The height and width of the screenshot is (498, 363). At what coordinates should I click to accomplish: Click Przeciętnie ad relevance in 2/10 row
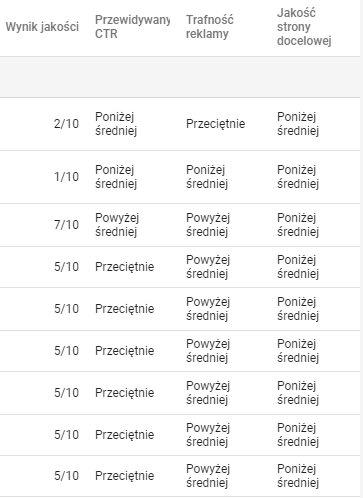215,124
